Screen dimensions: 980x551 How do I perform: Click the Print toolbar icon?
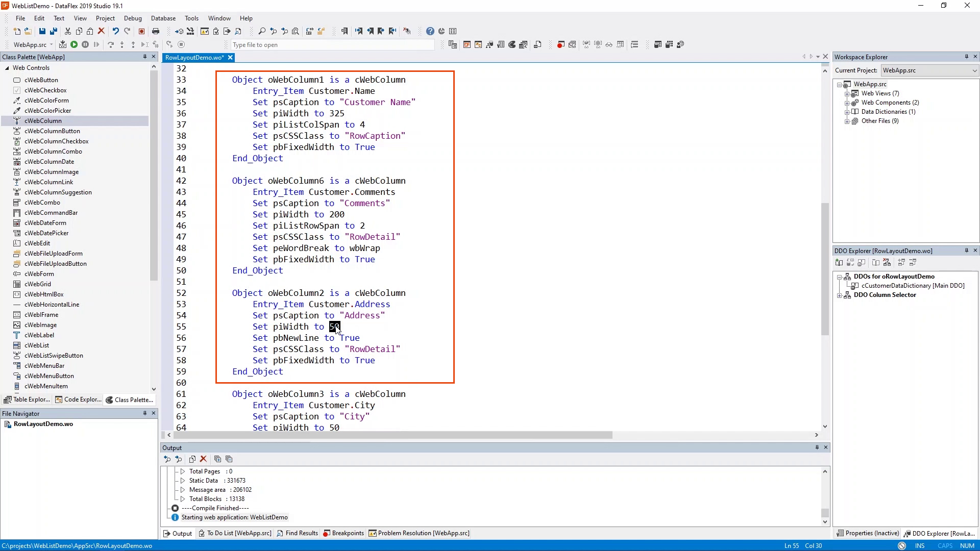[x=156, y=31]
